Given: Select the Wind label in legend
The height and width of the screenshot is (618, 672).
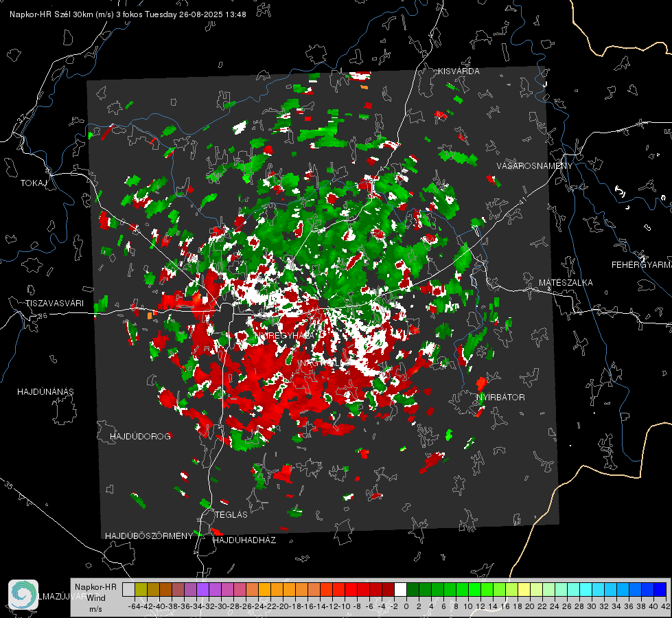Looking at the screenshot, I should 96,598.
